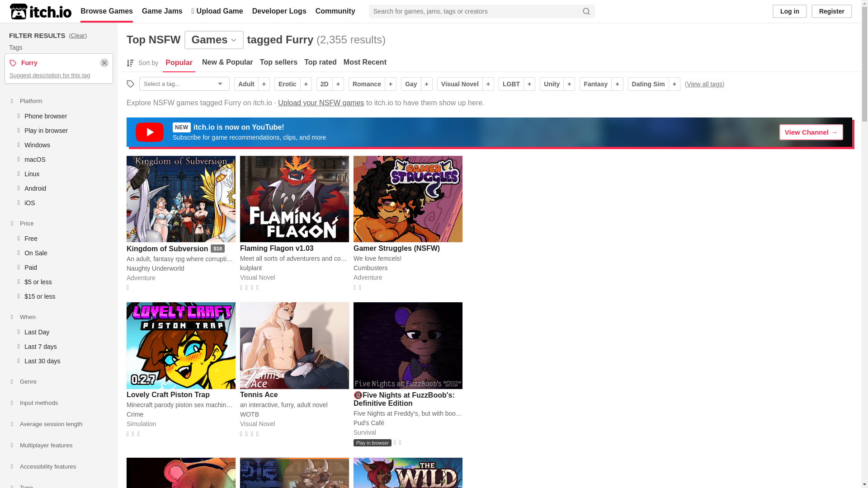Open Developer Logs

click(279, 11)
